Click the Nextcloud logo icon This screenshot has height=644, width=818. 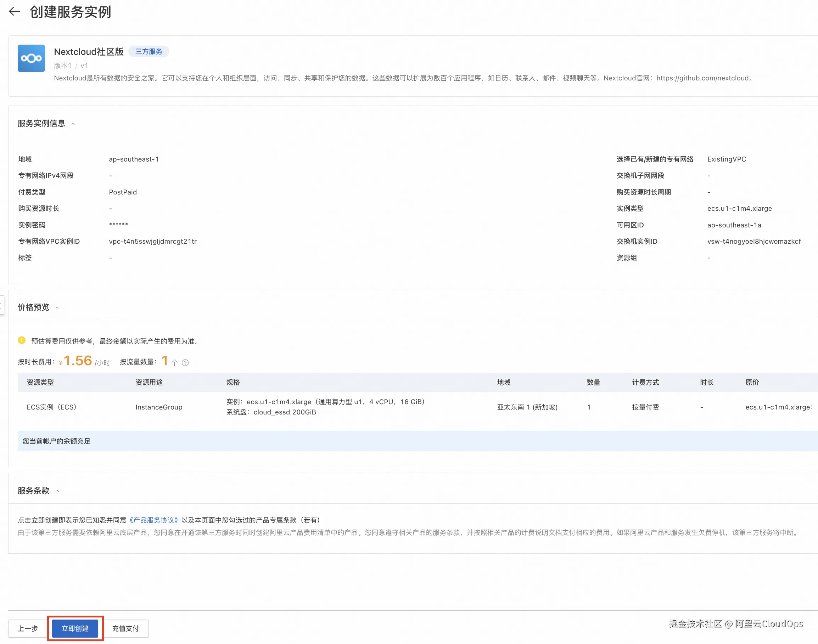pyautogui.click(x=31, y=58)
